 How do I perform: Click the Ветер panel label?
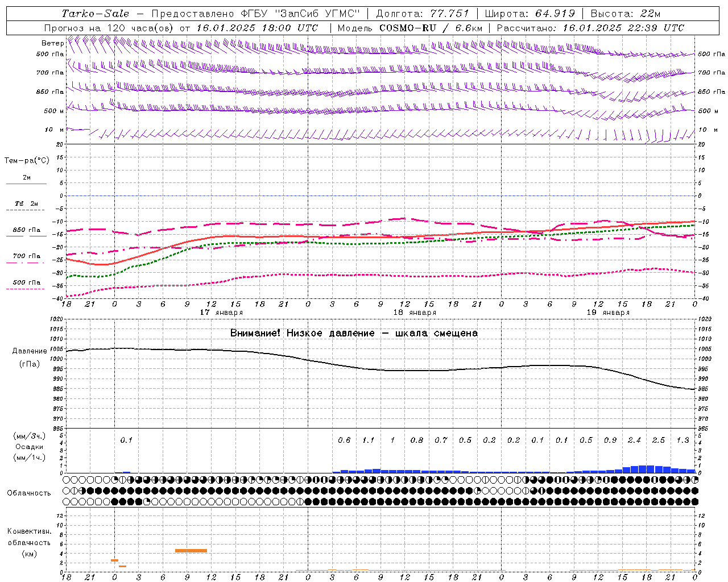click(x=52, y=43)
